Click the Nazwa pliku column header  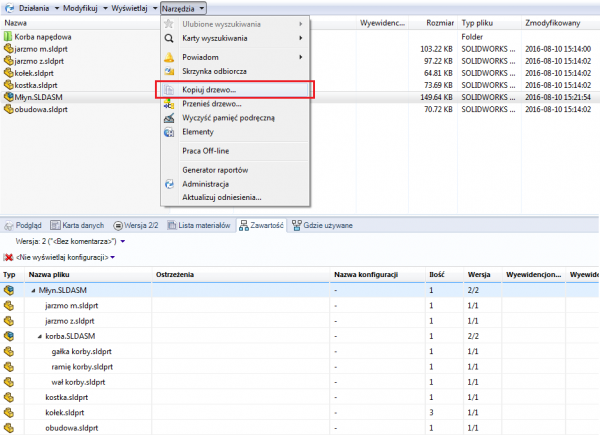click(x=49, y=274)
